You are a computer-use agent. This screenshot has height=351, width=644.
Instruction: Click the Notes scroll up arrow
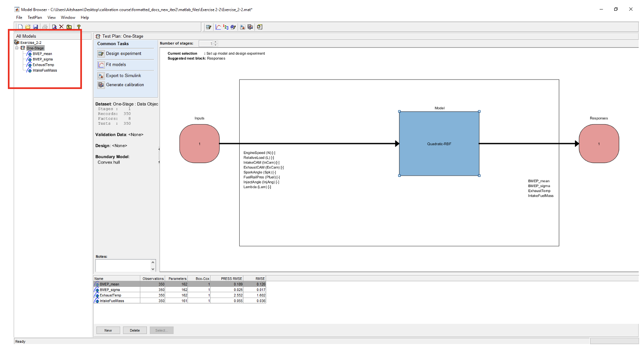pos(153,262)
